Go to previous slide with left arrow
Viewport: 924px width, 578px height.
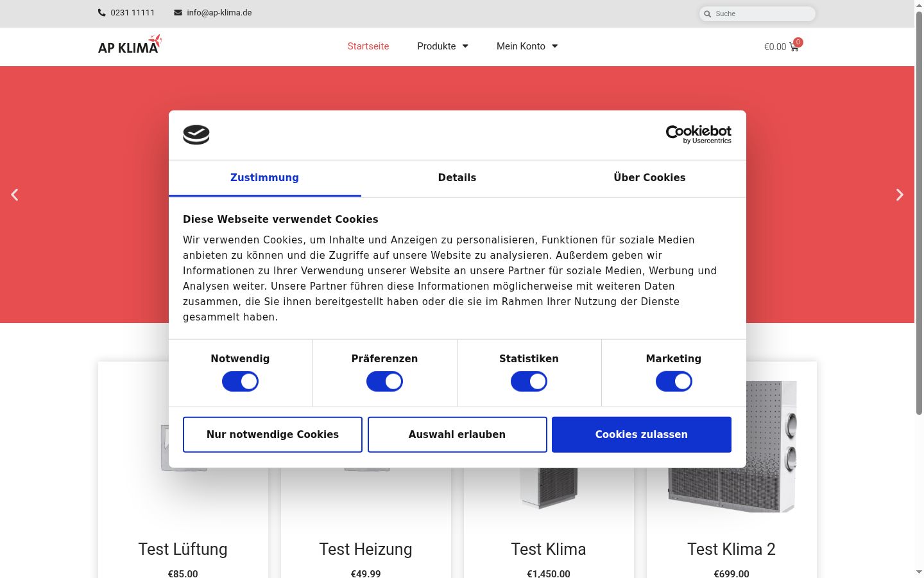[x=15, y=195]
